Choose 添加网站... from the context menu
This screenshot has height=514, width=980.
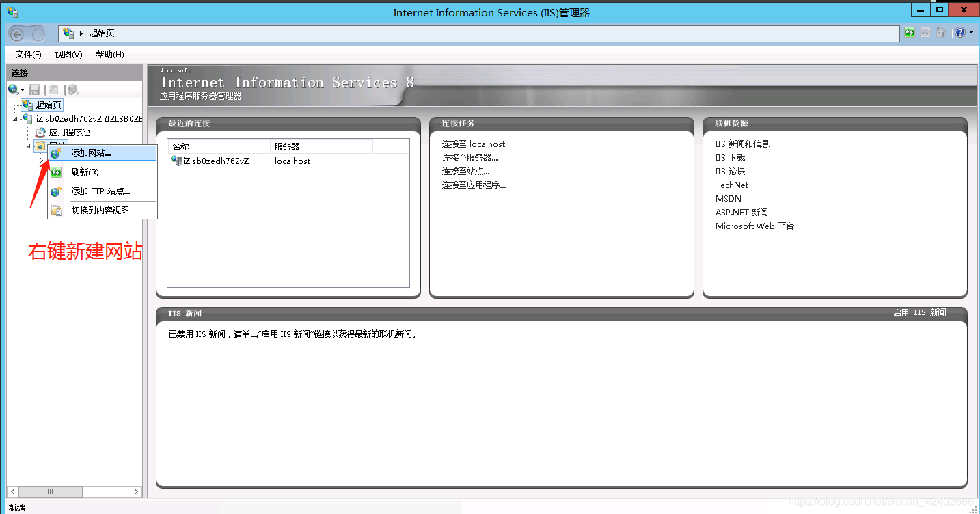[x=103, y=153]
